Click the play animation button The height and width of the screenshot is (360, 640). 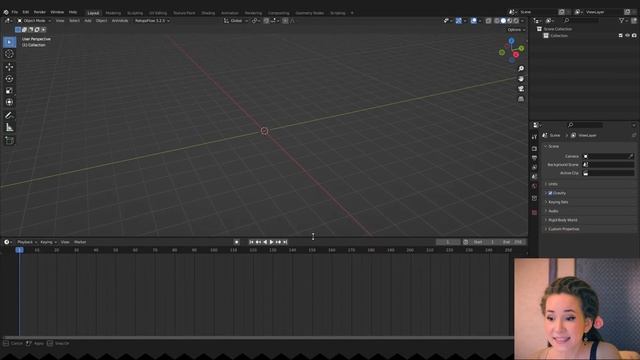[271, 242]
